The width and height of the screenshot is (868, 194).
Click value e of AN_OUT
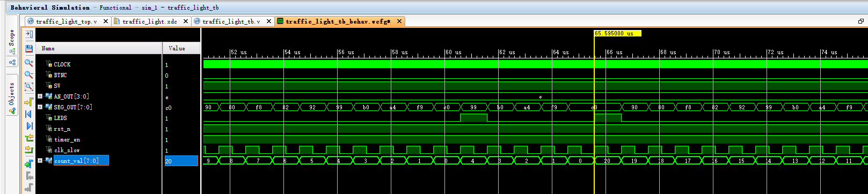click(167, 97)
